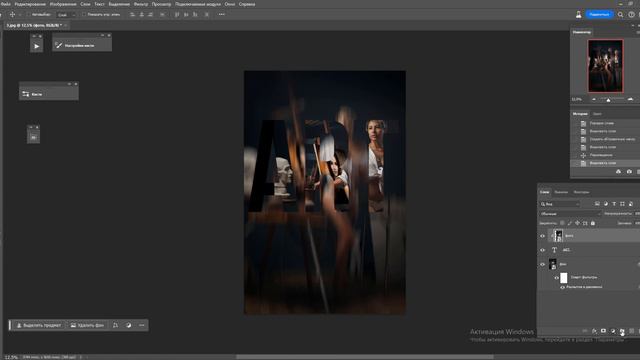Hide the ART text layer eye icon
This screenshot has width=640, height=360.
[x=542, y=250]
